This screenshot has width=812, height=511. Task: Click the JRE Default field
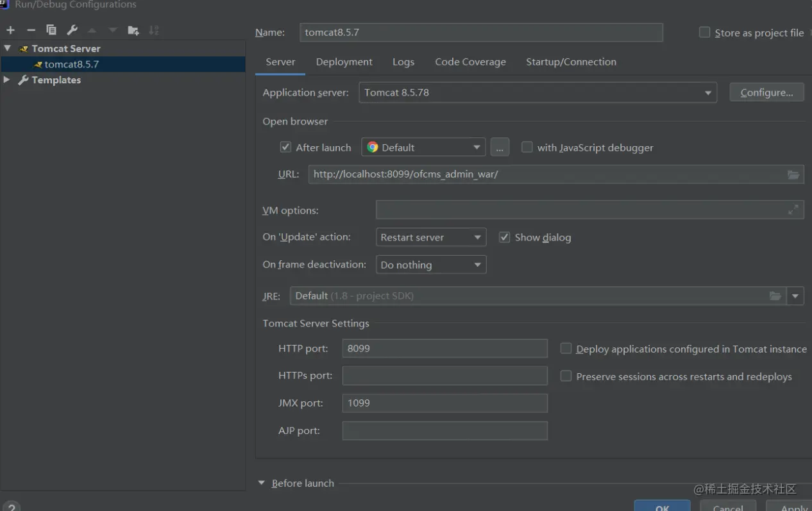pyautogui.click(x=538, y=296)
